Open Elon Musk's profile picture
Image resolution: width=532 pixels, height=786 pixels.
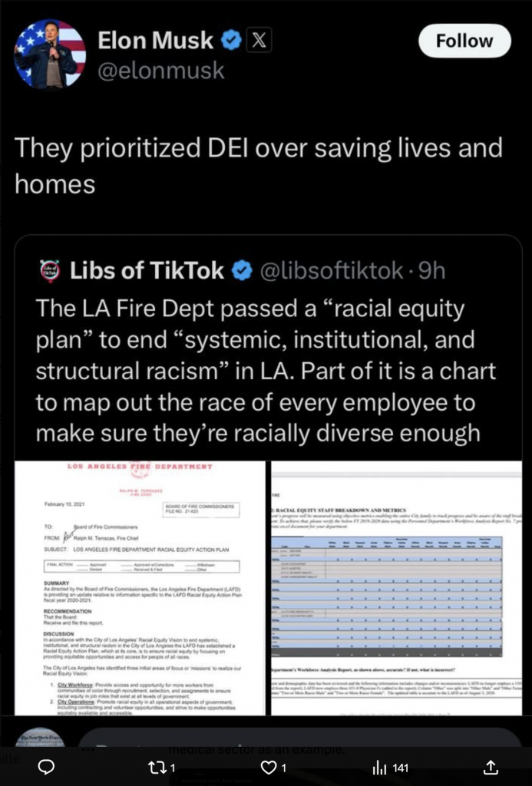pos(50,54)
